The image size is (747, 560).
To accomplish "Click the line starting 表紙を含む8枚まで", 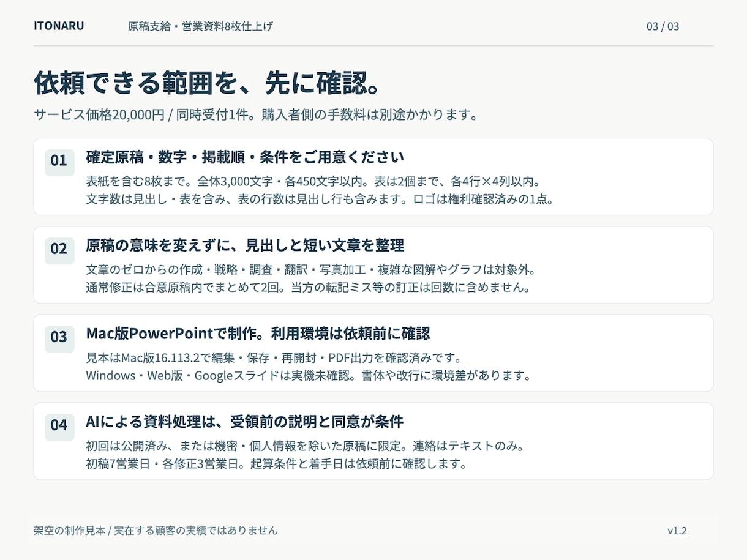I will (x=312, y=182).
